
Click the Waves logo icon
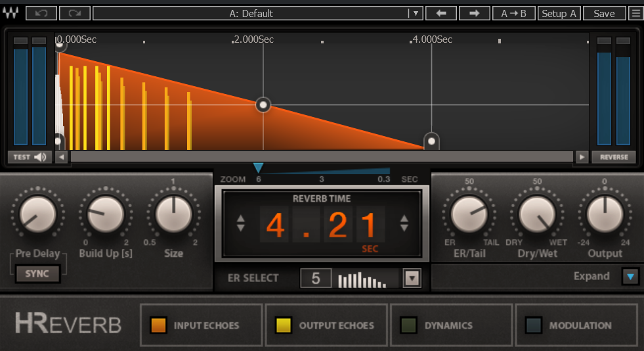click(11, 13)
